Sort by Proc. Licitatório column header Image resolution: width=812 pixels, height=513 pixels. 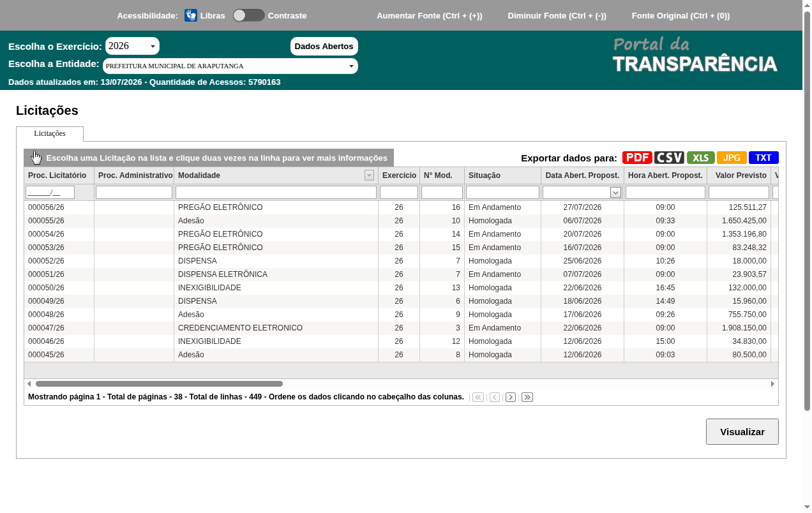(x=59, y=175)
